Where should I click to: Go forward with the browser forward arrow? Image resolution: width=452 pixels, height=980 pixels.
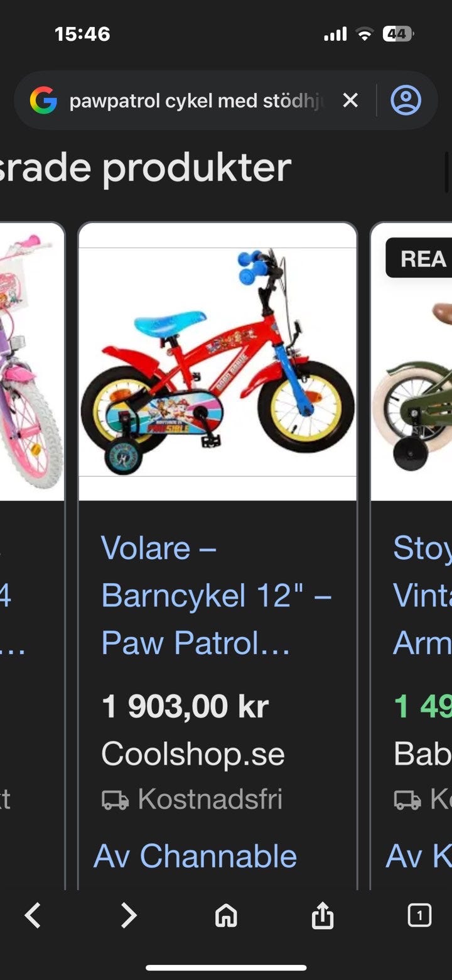tap(128, 915)
